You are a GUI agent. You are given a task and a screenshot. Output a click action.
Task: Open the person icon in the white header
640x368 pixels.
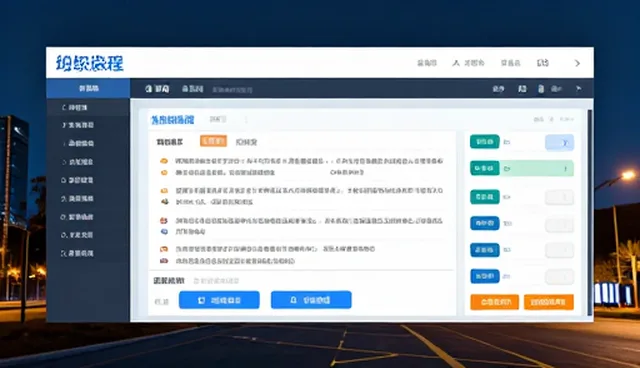pos(456,63)
